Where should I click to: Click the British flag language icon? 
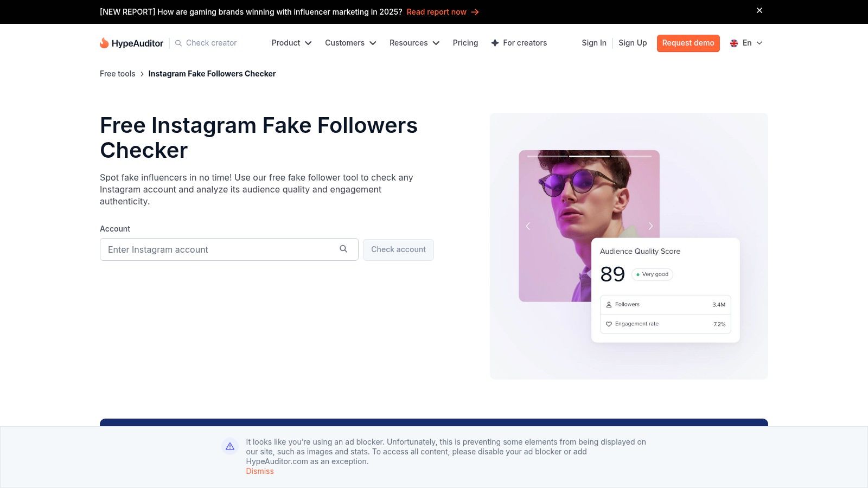(734, 43)
